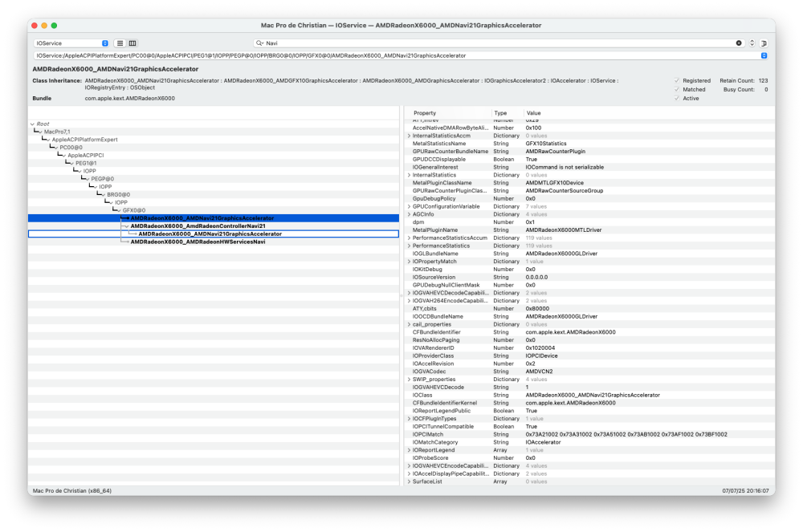Screen dimensions: 803x532
Task: Expand SurfaceList array
Action: click(409, 481)
